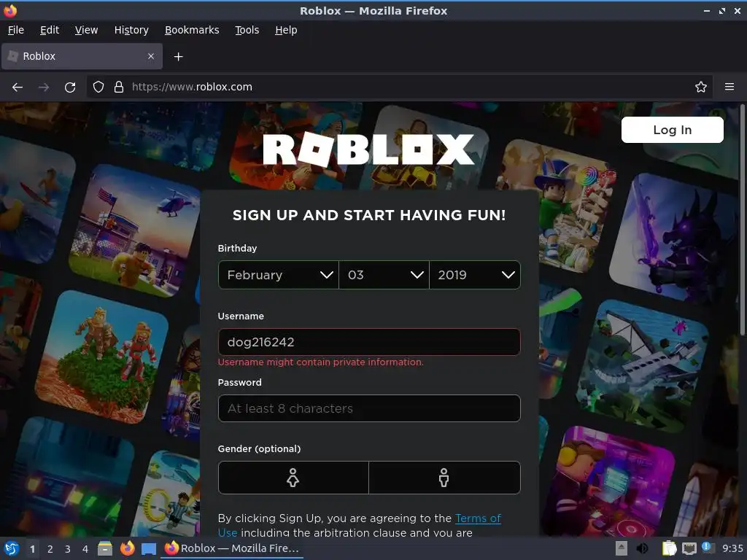Open the Tools menu

pos(247,30)
